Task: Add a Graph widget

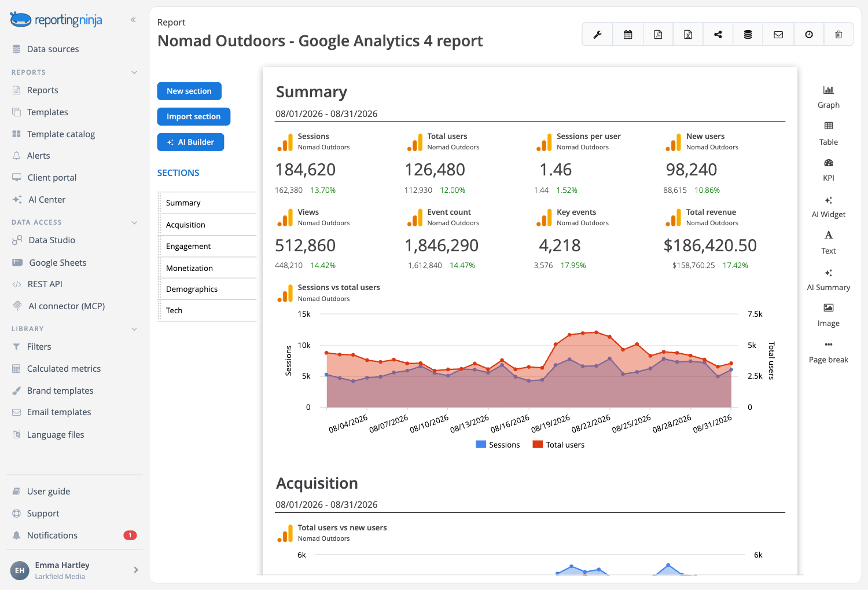Action: [829, 97]
